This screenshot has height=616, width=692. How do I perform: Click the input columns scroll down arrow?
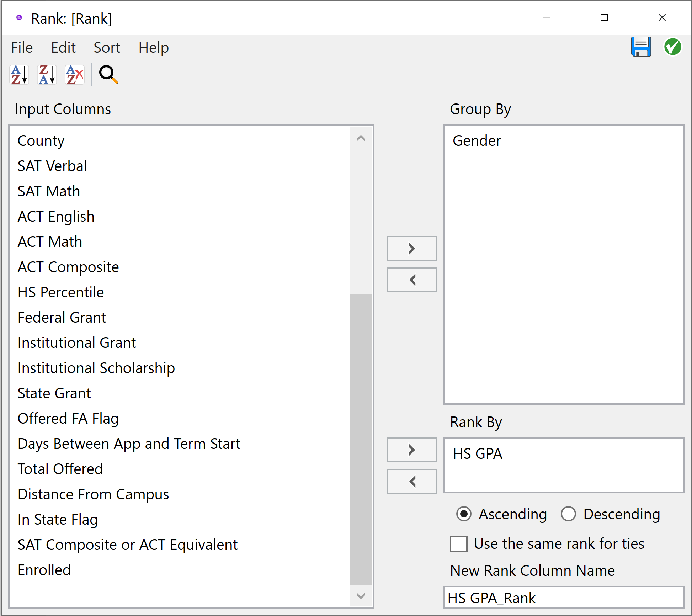361,596
